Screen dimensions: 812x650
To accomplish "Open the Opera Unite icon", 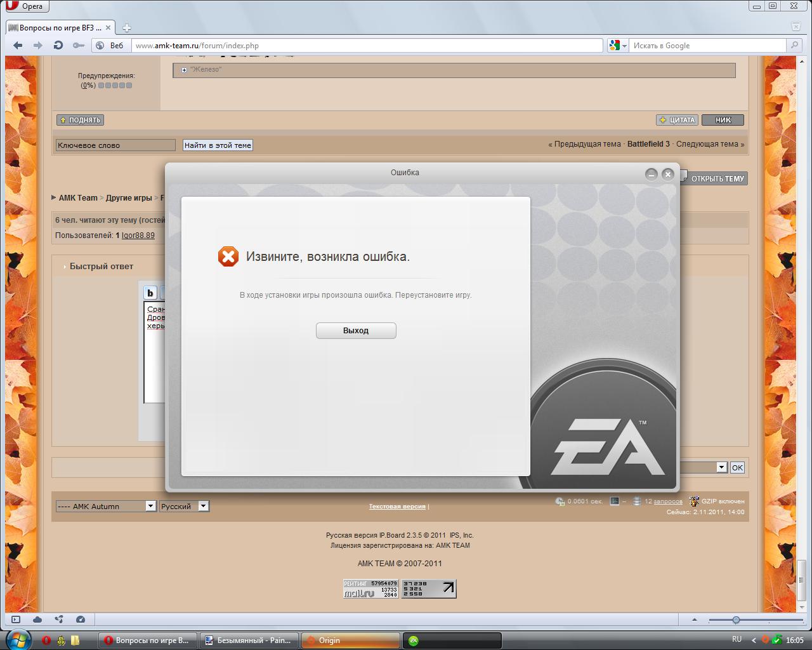I will [x=59, y=620].
